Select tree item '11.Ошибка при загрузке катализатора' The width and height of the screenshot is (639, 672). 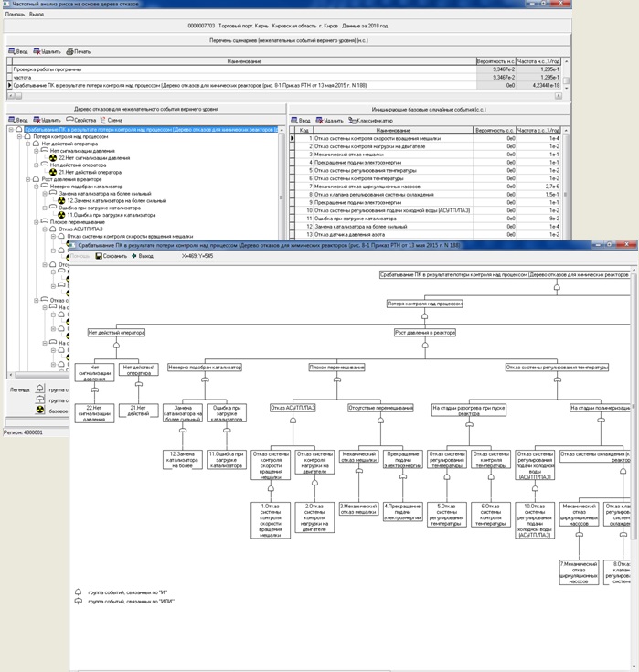(x=109, y=214)
